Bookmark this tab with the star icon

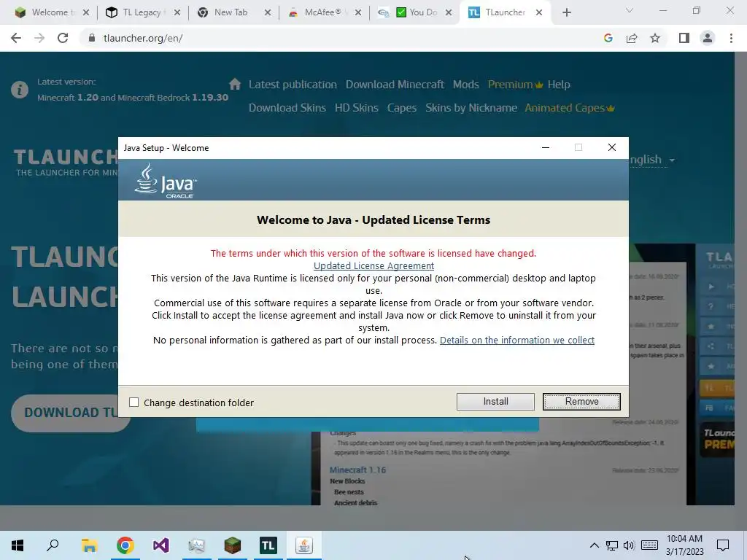[x=655, y=38]
